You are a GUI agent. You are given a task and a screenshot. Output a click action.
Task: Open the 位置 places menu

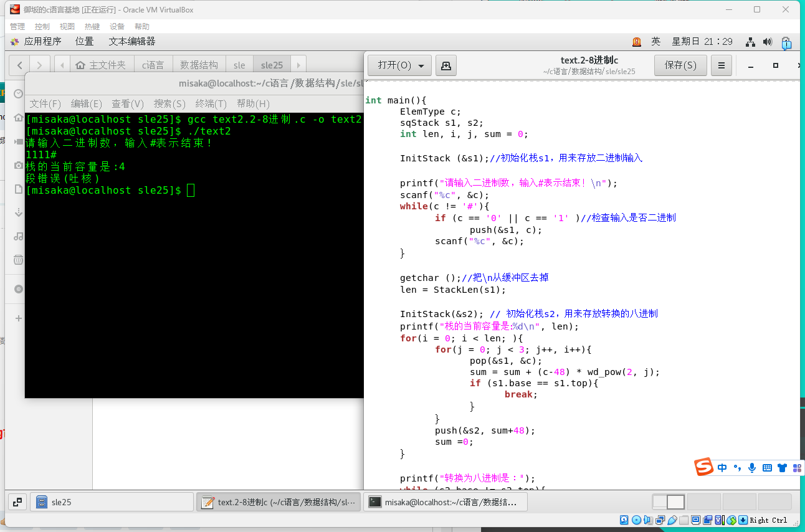pos(85,42)
